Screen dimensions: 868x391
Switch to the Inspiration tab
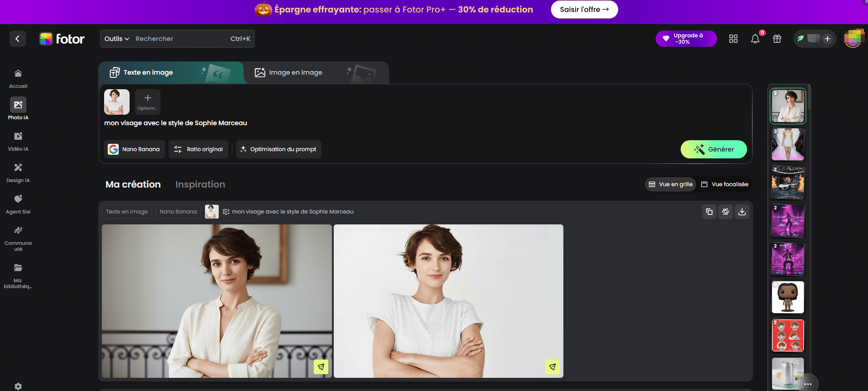click(200, 184)
